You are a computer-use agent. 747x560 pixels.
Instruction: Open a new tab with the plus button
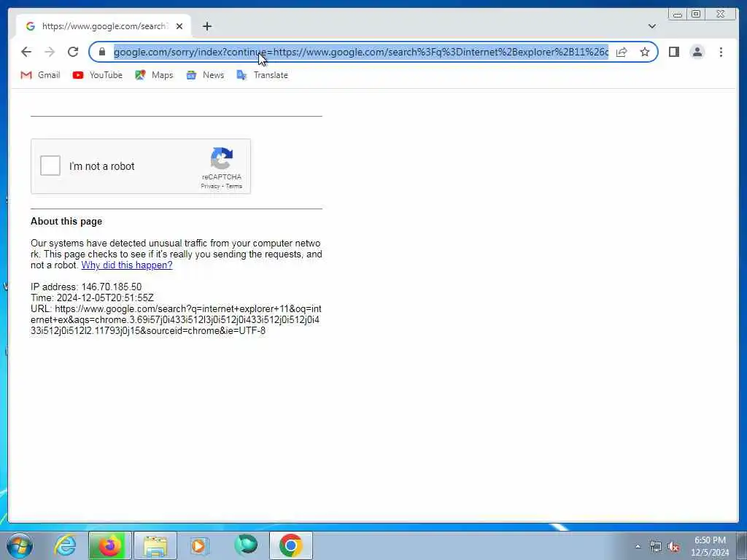click(x=206, y=26)
